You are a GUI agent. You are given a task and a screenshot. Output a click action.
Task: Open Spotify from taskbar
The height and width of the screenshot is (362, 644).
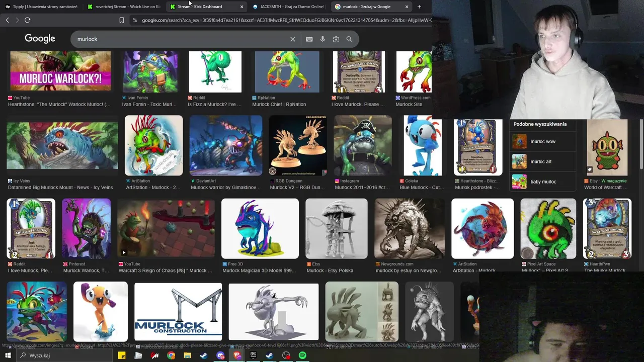tap(302, 355)
